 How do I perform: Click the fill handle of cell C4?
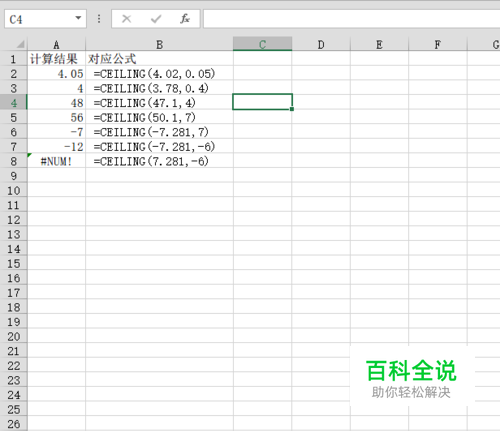tap(292, 109)
